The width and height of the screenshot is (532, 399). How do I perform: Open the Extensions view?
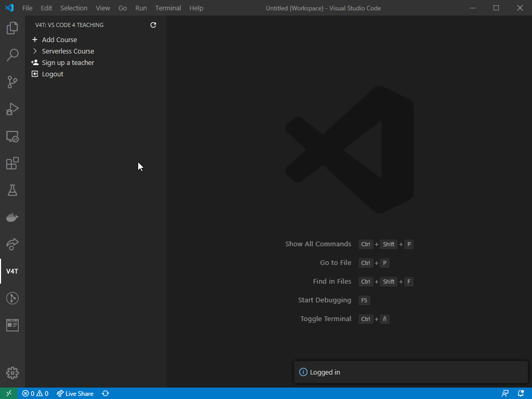click(12, 163)
